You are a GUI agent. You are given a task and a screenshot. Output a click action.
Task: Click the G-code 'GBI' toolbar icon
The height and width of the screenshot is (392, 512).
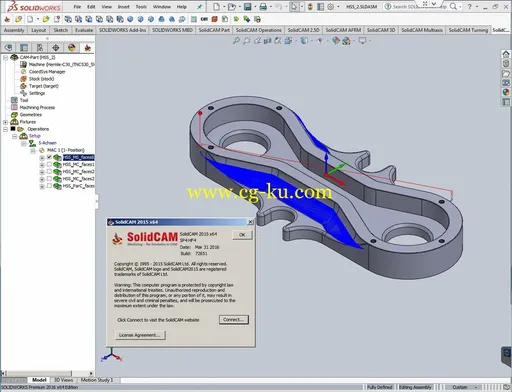coord(204,19)
